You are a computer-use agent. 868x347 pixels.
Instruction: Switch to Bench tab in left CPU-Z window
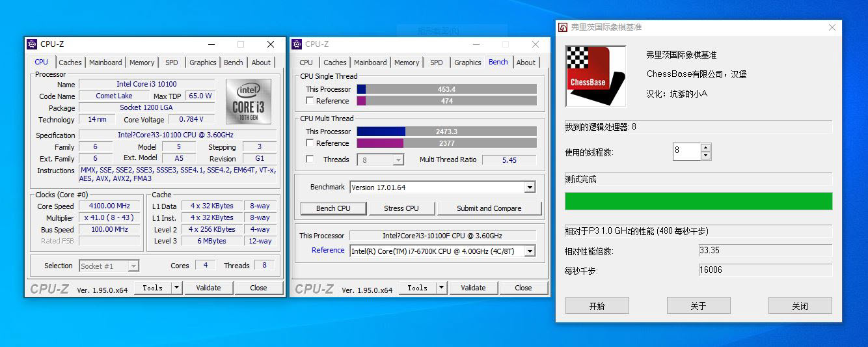pyautogui.click(x=234, y=62)
